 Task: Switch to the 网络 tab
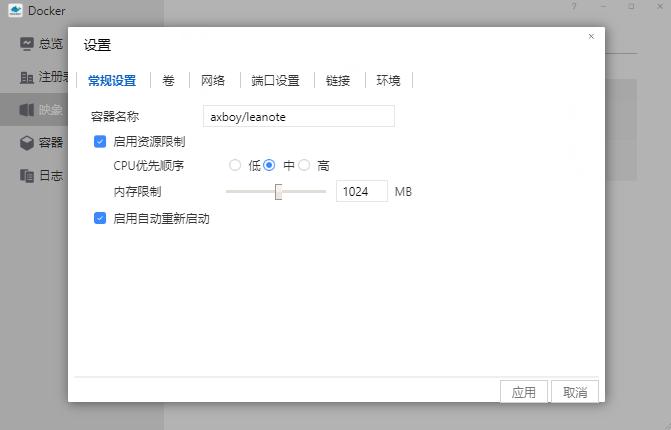213,80
